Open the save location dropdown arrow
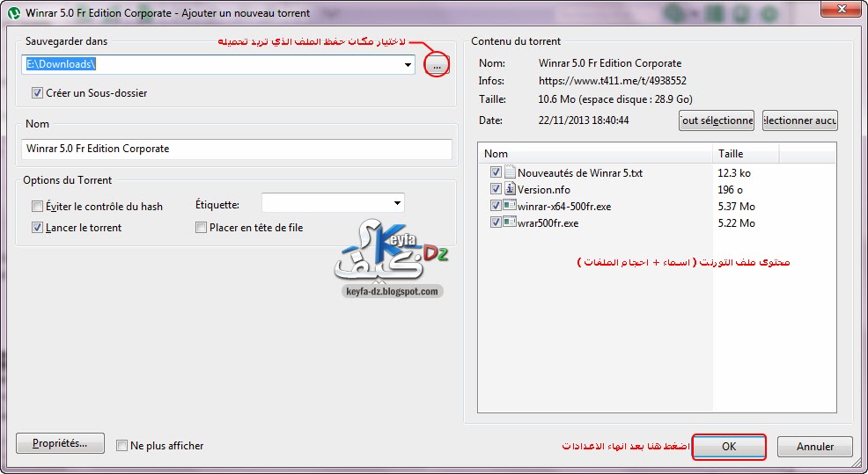Screen dimensions: 868x474 pos(408,65)
